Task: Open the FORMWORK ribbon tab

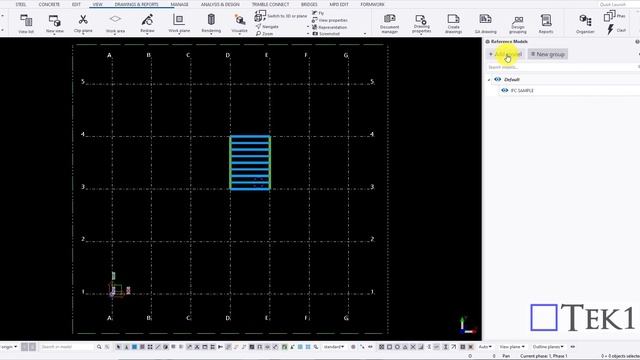Action: click(372, 4)
